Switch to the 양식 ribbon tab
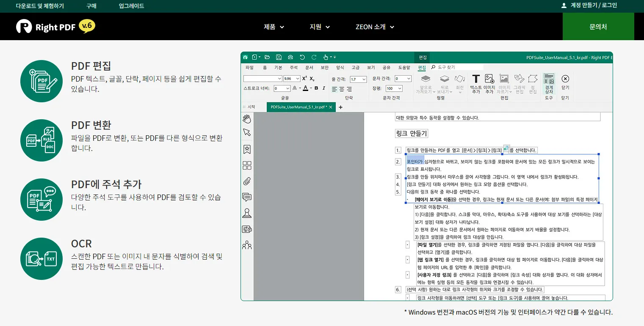This screenshot has height=326, width=644. 340,67
